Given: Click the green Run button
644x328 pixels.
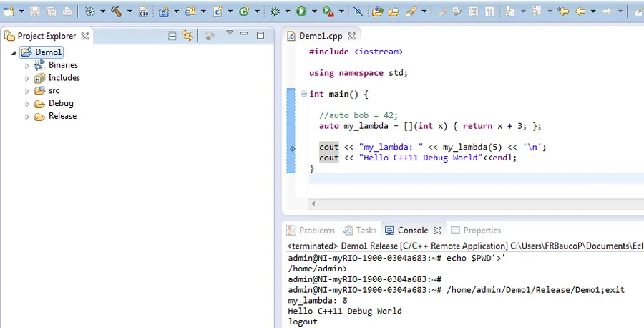Looking at the screenshot, I should tap(301, 11).
